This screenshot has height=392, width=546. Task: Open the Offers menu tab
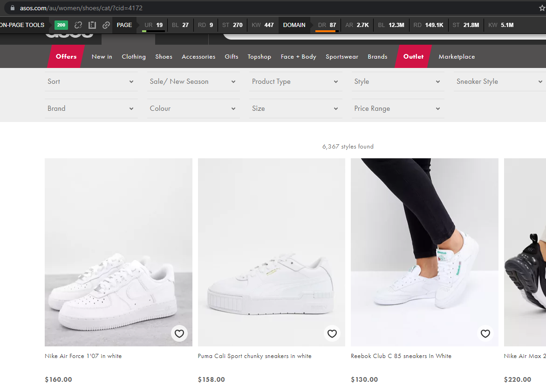tap(66, 56)
